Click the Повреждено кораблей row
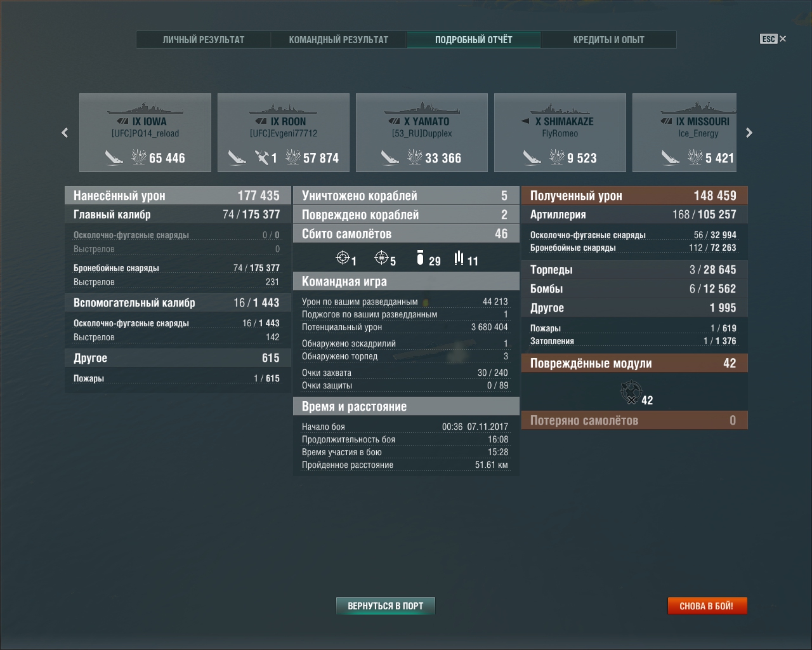 click(x=406, y=215)
